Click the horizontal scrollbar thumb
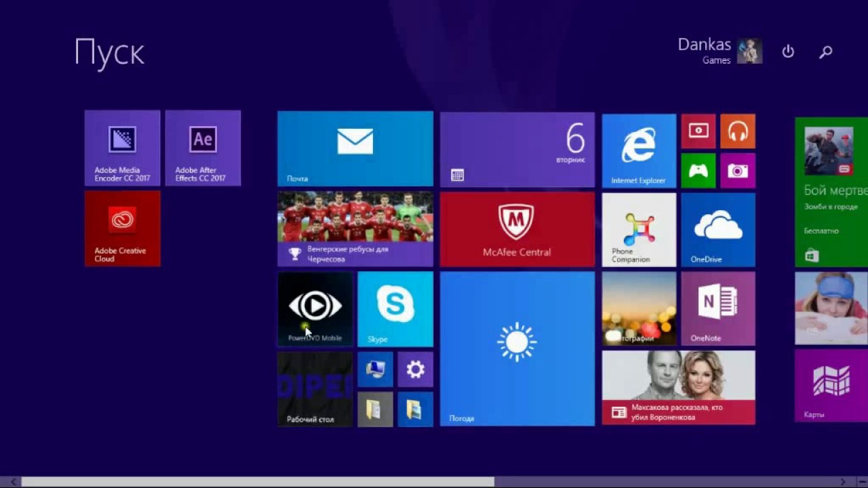Screen dimensions: 868x488 (x=258, y=482)
